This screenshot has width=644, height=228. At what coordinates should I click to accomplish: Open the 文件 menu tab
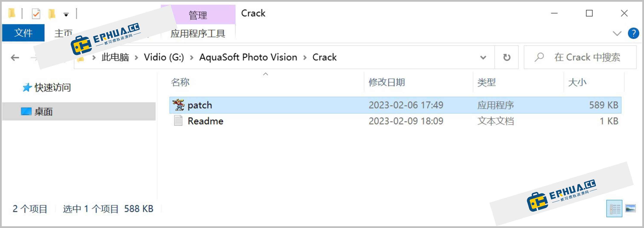pyautogui.click(x=23, y=33)
